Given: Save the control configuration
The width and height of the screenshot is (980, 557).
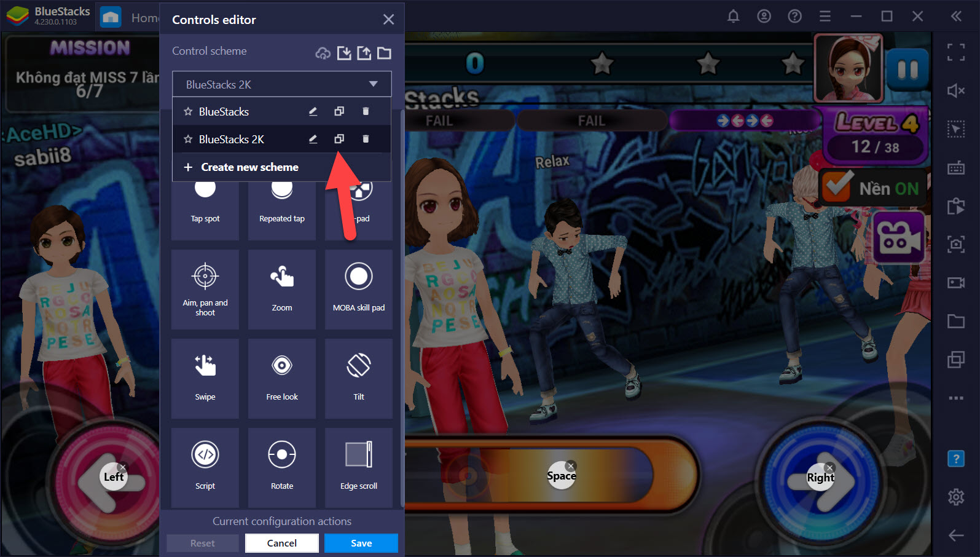Looking at the screenshot, I should tap(361, 543).
